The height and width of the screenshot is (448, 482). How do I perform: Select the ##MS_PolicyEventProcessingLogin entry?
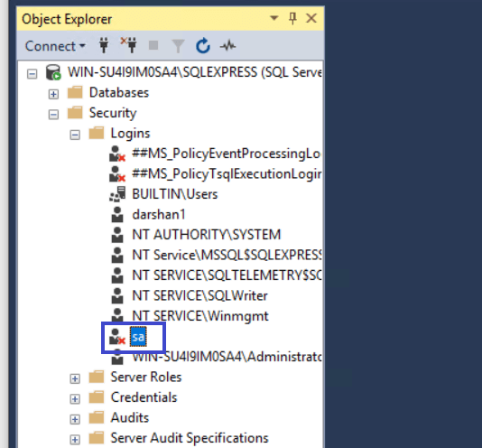point(227,154)
